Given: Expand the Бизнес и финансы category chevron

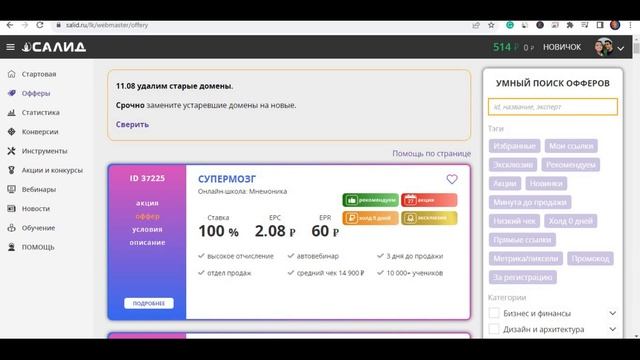Looking at the screenshot, I should (613, 313).
